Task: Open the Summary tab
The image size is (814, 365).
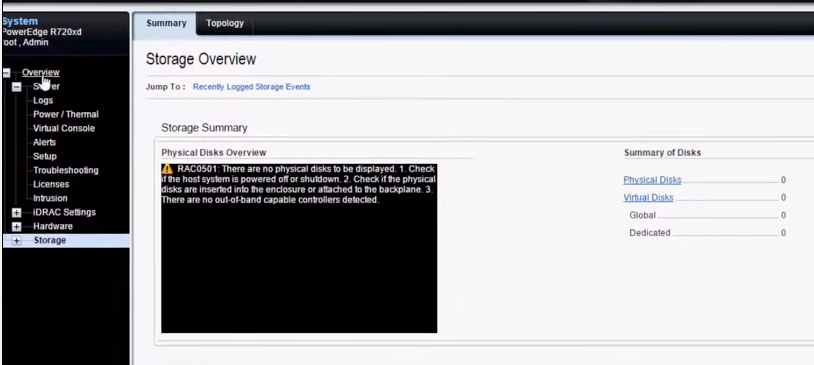Action: point(166,23)
